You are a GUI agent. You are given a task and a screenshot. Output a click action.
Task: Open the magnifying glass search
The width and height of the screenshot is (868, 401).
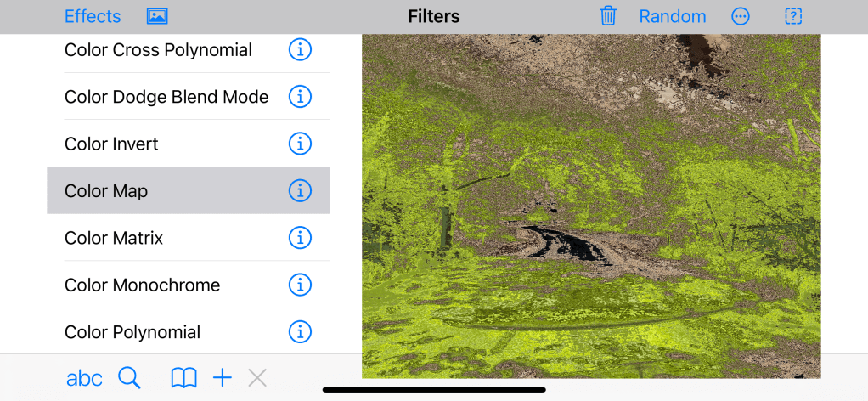point(129,378)
